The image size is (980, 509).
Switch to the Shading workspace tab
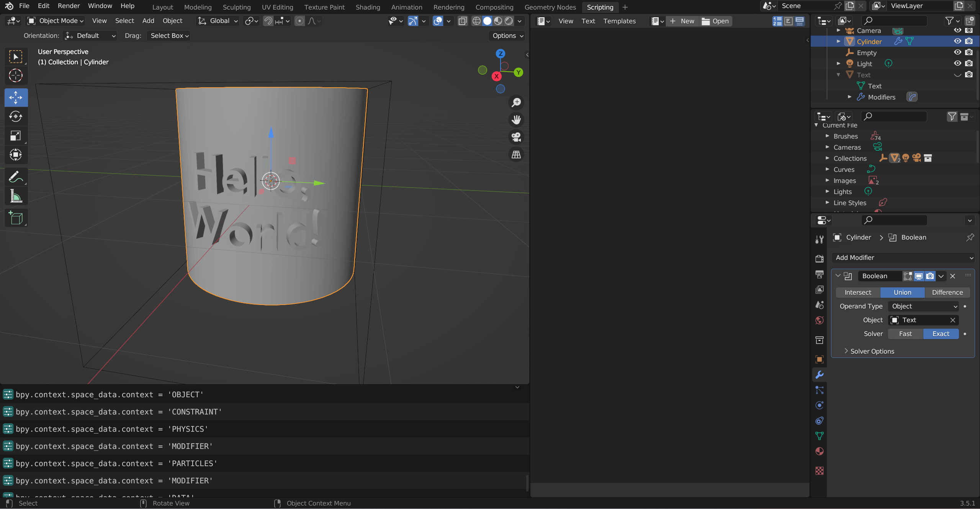tap(368, 7)
